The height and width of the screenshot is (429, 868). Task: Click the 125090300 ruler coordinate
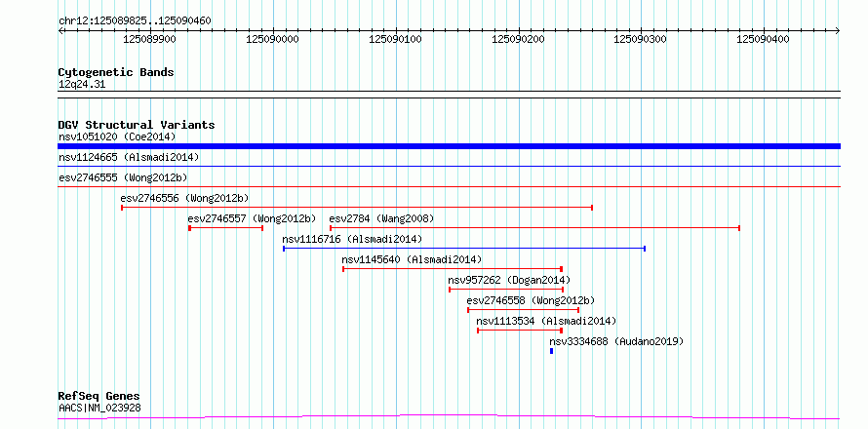click(x=641, y=39)
